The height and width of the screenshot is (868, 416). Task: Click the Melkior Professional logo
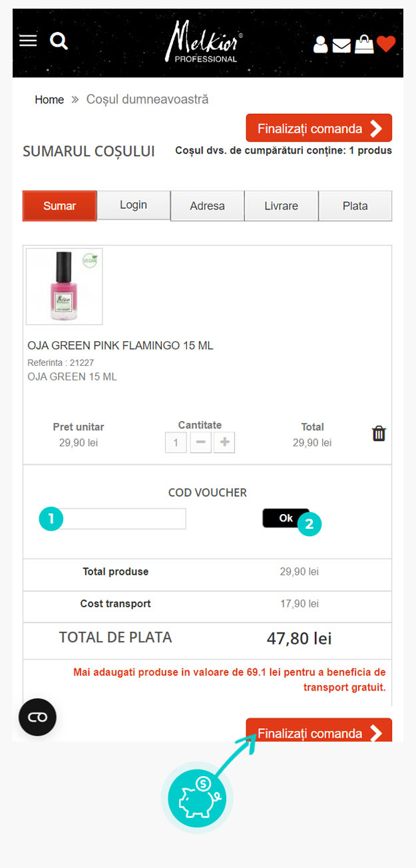pyautogui.click(x=205, y=43)
